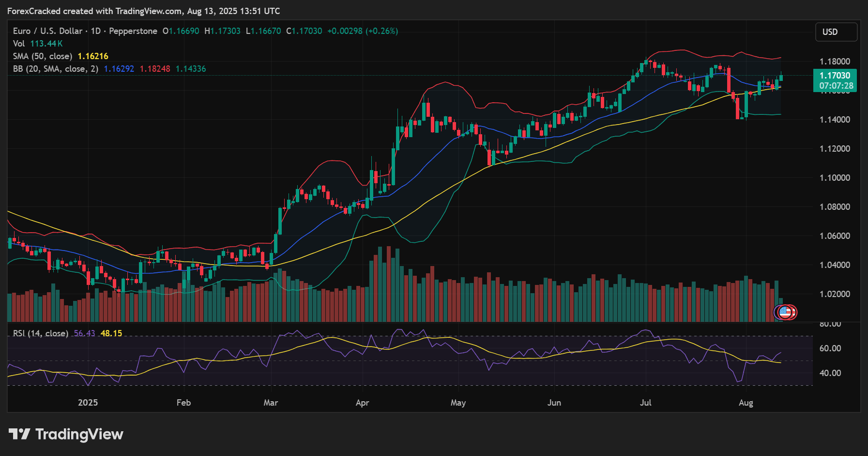Click the 2025 label on the timeline
This screenshot has height=456, width=868.
click(x=87, y=402)
